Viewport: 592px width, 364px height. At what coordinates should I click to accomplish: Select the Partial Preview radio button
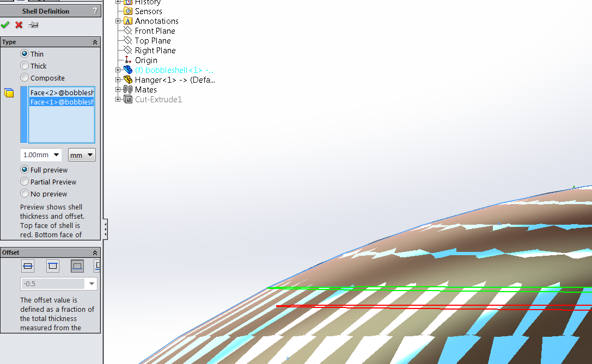click(x=25, y=181)
